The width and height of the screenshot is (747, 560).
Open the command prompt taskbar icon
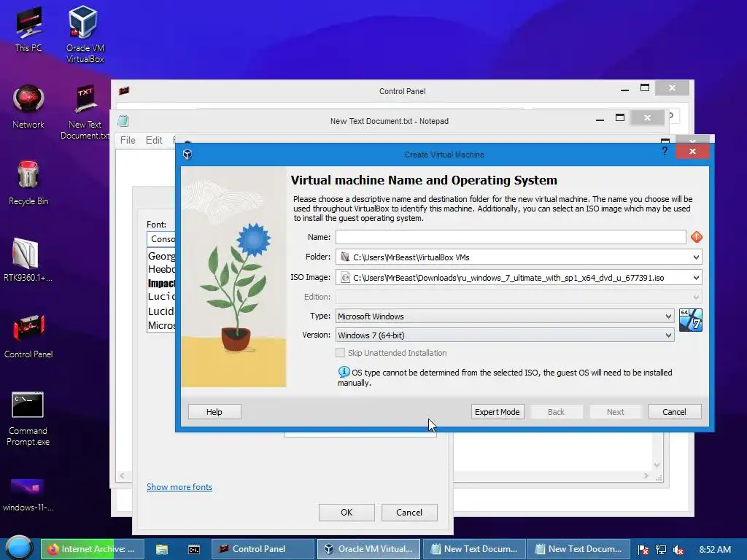(x=194, y=549)
